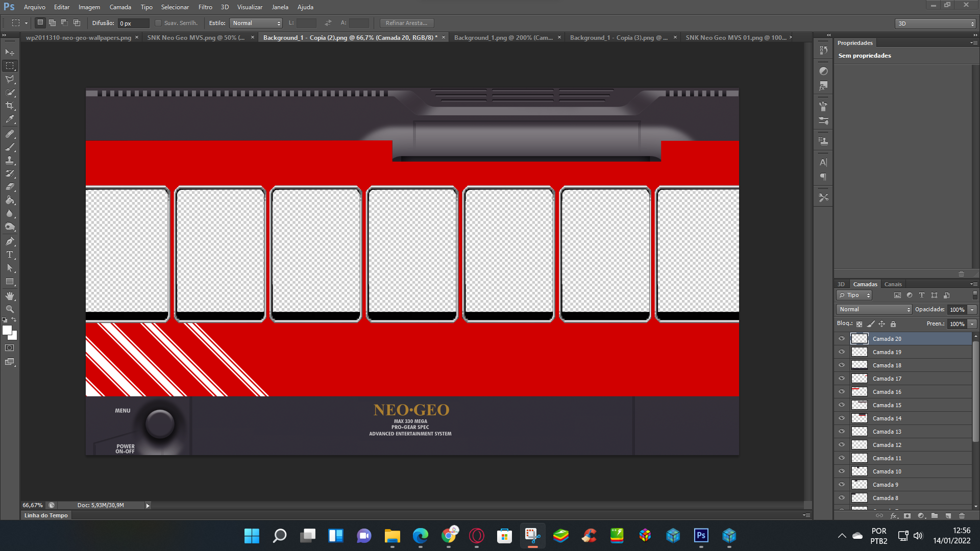Hide the Camada 17 layer
The width and height of the screenshot is (980, 551).
842,378
